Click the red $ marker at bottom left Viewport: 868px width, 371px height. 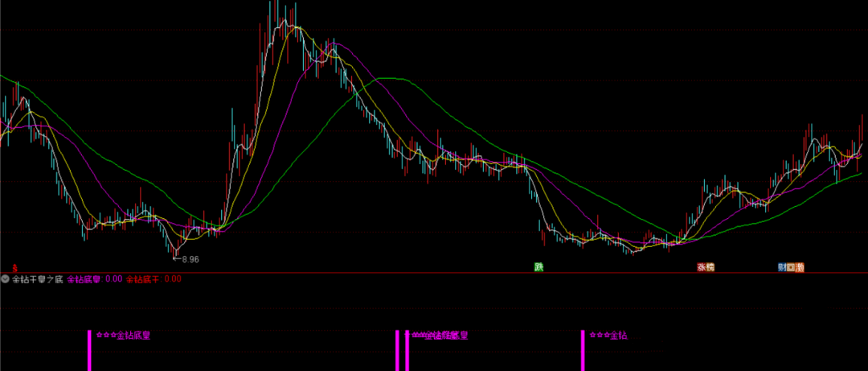tap(14, 267)
